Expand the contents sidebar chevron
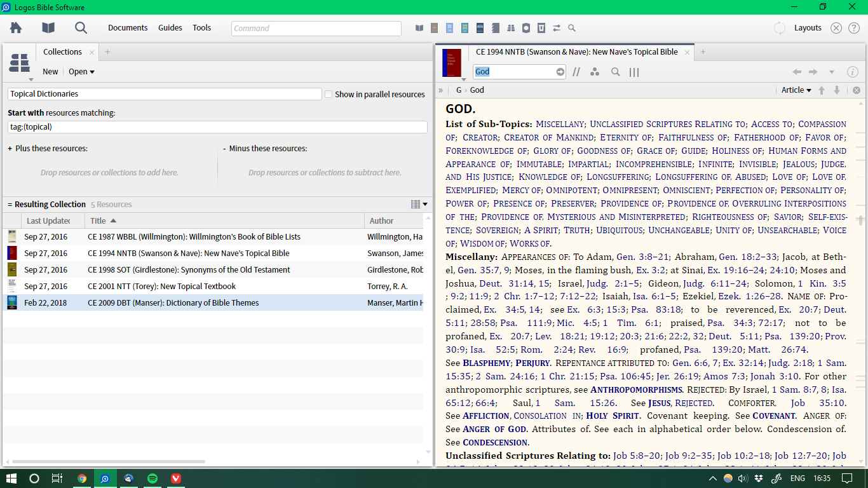Viewport: 868px width, 488px height. (x=440, y=90)
